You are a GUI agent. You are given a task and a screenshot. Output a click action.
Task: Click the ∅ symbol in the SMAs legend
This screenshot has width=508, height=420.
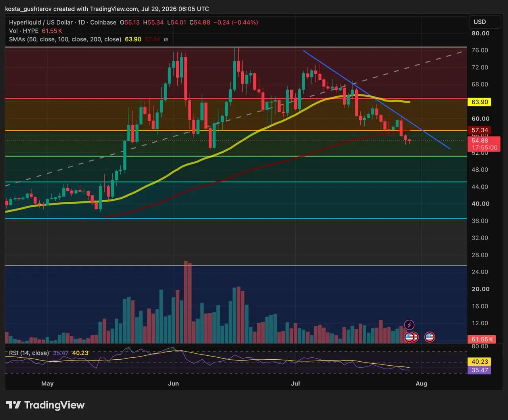coord(165,39)
